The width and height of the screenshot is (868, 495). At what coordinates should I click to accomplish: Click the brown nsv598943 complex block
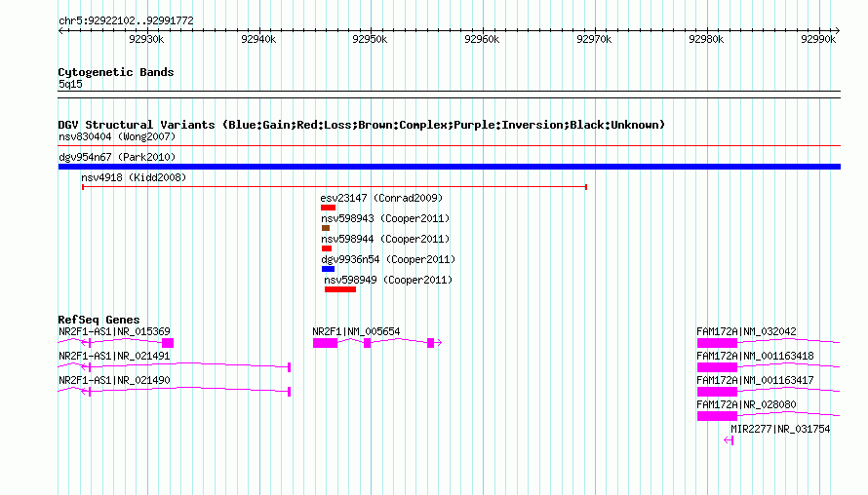326,228
